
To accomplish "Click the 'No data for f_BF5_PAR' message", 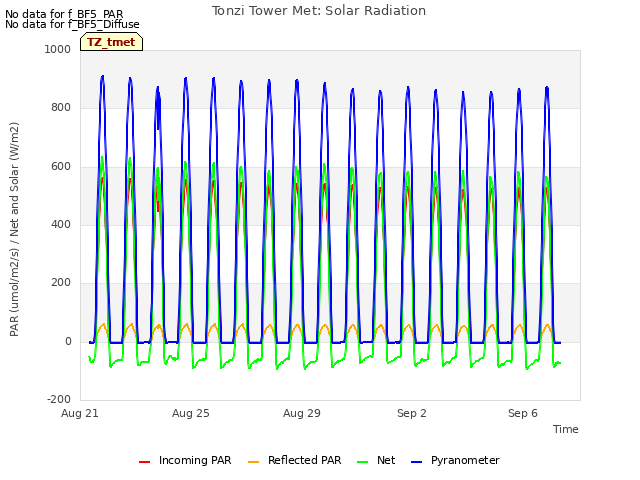I will [64, 14].
